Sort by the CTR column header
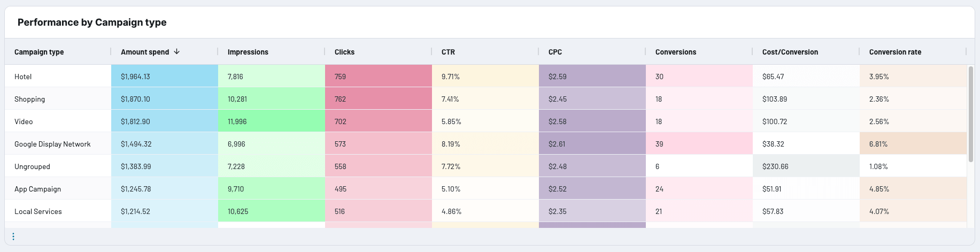 (448, 52)
